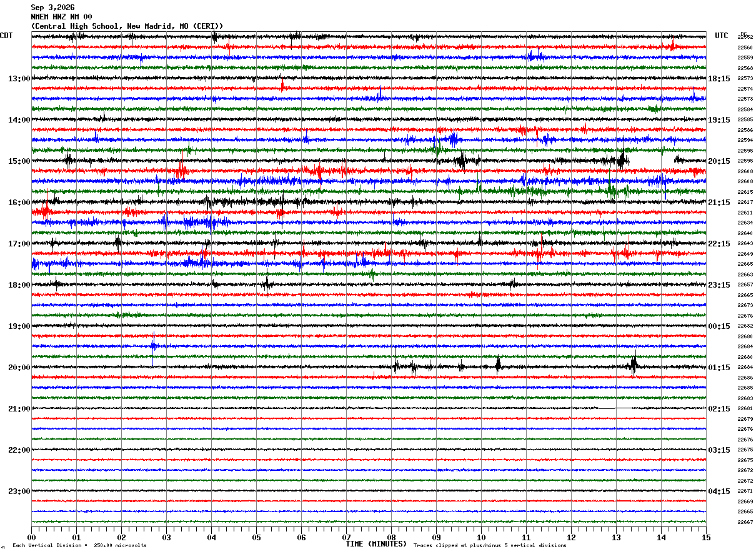Click the large black spike near 20:00 minute 13
Screen dimensions: 756x554
[x=634, y=365]
